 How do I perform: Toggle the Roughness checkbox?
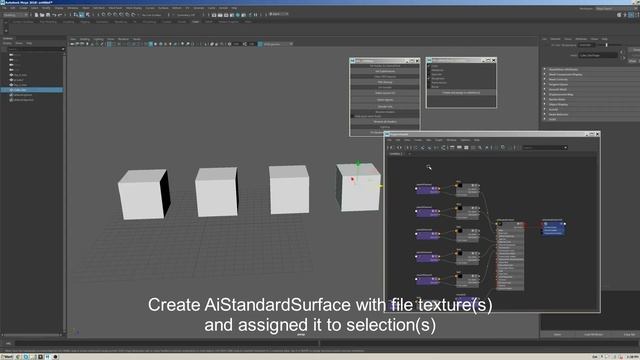(x=429, y=78)
